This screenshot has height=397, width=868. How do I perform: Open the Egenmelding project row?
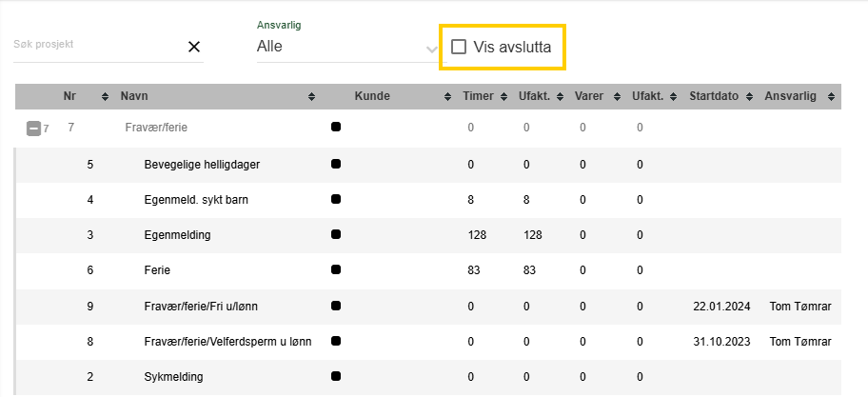(x=428, y=235)
